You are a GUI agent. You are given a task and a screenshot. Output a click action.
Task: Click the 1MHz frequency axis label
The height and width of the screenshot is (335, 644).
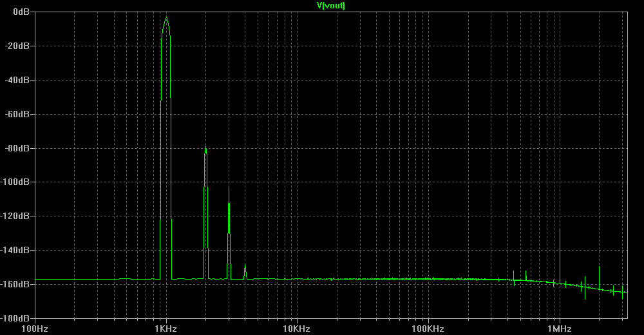coord(560,329)
